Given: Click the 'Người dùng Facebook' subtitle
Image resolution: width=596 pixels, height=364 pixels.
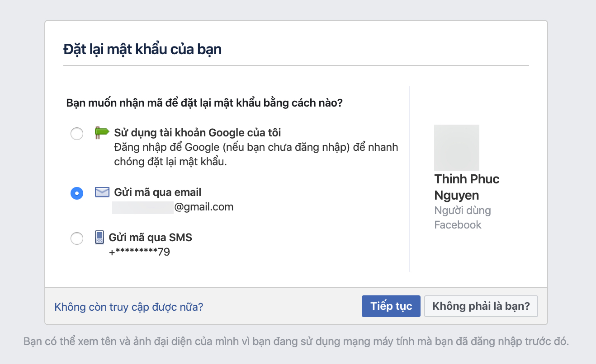Looking at the screenshot, I should point(462,218).
